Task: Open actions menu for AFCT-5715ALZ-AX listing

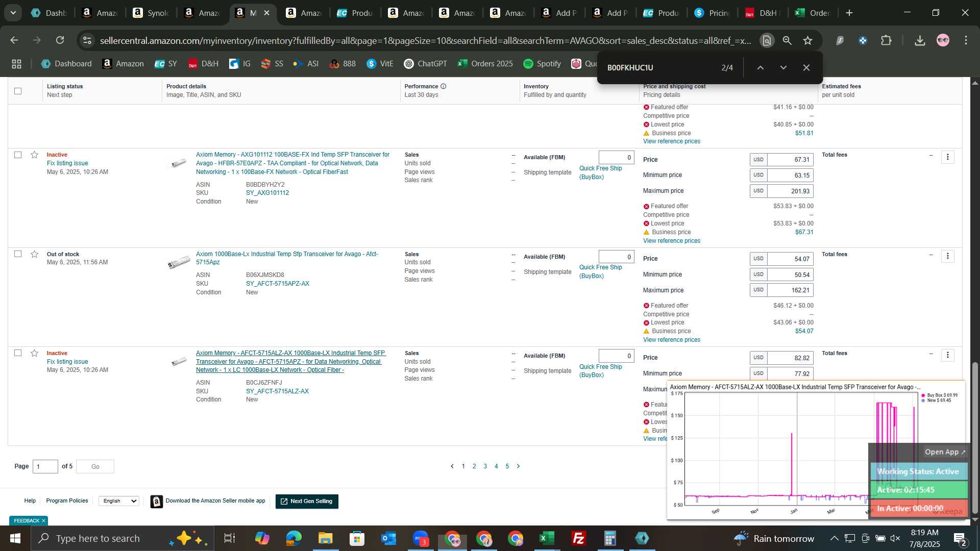Action: pos(948,355)
